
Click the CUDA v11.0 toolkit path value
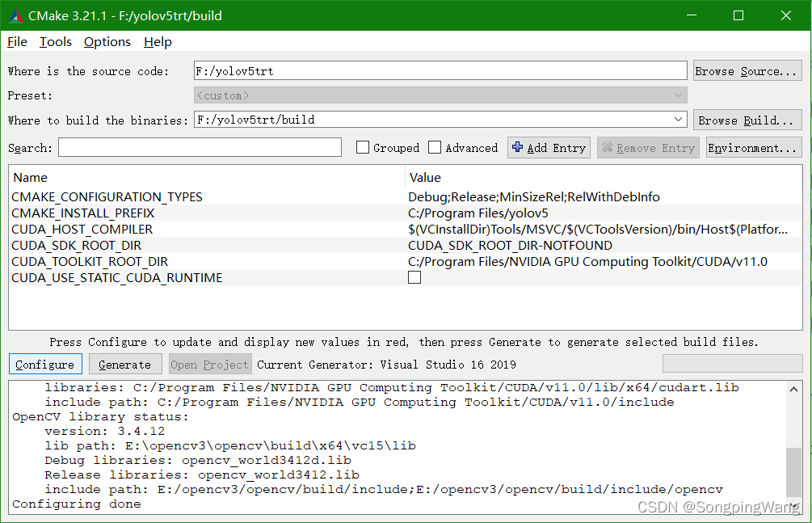tap(587, 262)
